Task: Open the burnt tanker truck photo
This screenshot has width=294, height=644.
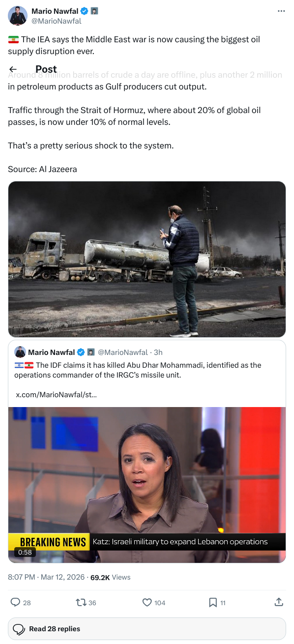Action: pyautogui.click(x=147, y=259)
